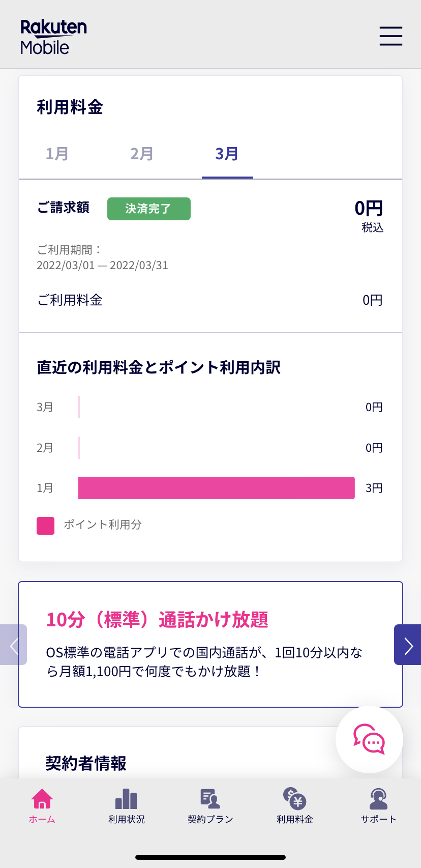Screen dimensions: 421x868
Task: Open the hamburger menu
Action: pos(390,36)
